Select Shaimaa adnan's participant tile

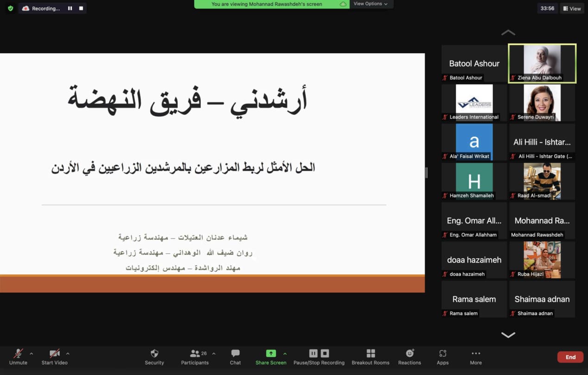tap(542, 300)
